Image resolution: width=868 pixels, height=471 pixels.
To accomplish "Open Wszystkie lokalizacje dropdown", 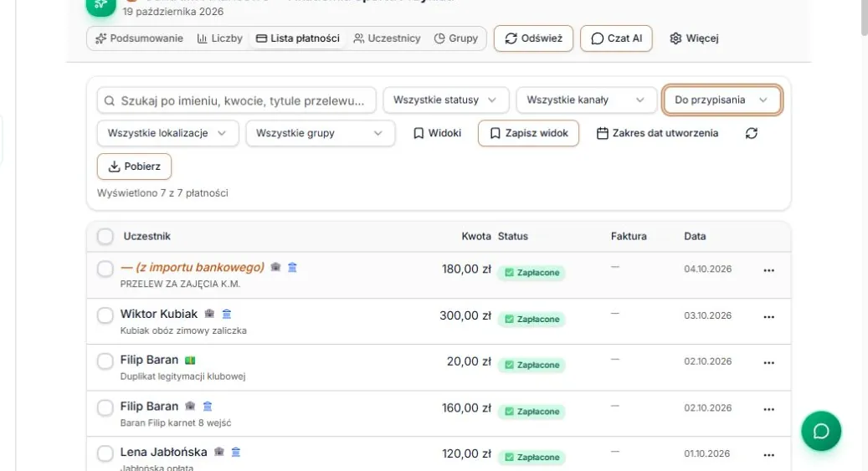I will pyautogui.click(x=167, y=133).
